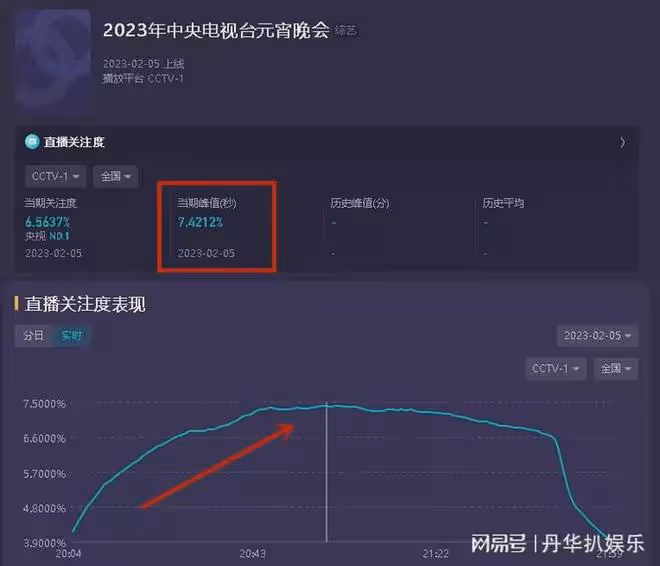Click the 播放平台 CCTV-1 text

pyautogui.click(x=143, y=79)
